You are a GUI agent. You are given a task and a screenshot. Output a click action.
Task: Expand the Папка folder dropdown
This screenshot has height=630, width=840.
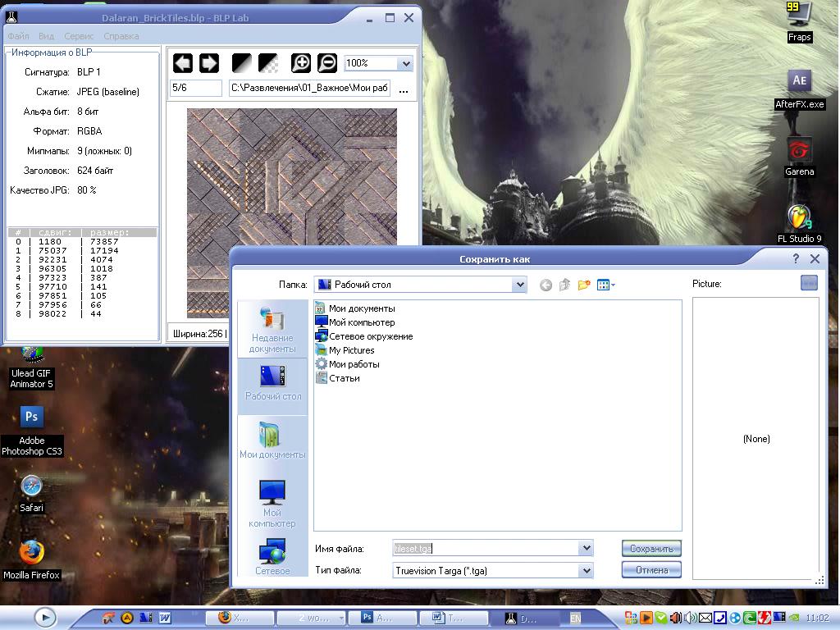pos(518,285)
